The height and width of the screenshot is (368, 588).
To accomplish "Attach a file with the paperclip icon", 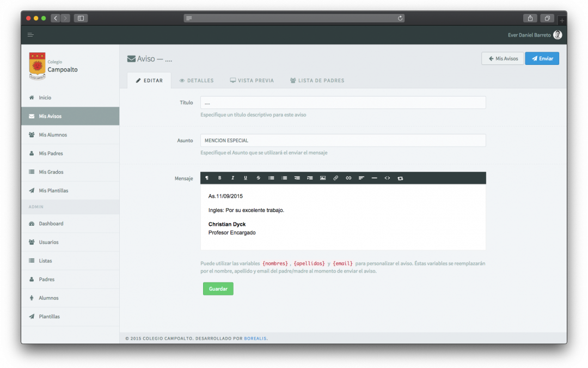I will pyautogui.click(x=335, y=178).
